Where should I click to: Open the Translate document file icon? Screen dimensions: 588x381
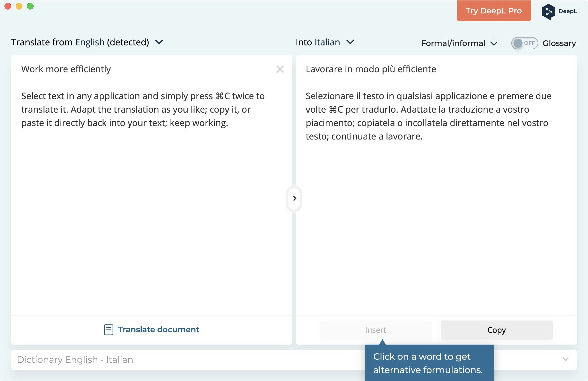pos(108,329)
